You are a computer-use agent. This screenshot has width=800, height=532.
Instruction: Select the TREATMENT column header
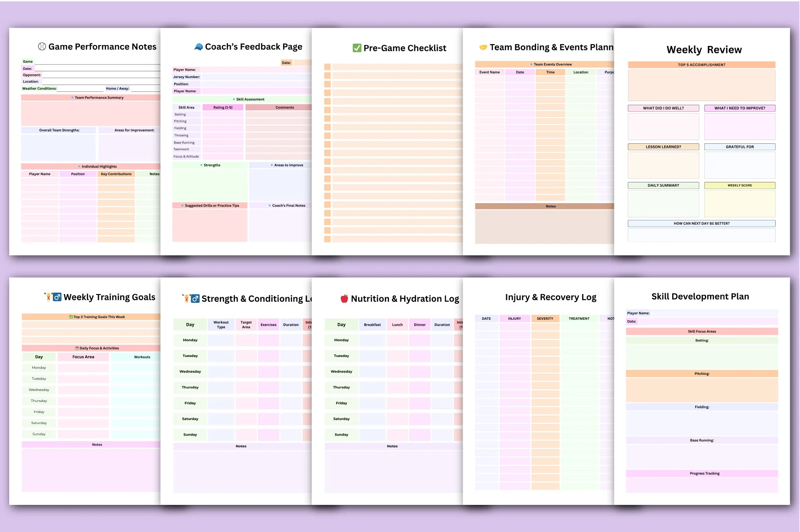coord(579,318)
